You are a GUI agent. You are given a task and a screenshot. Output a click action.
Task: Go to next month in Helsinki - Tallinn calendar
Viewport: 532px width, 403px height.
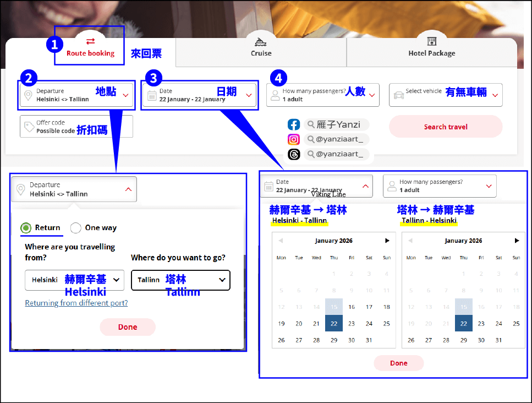[x=387, y=241]
